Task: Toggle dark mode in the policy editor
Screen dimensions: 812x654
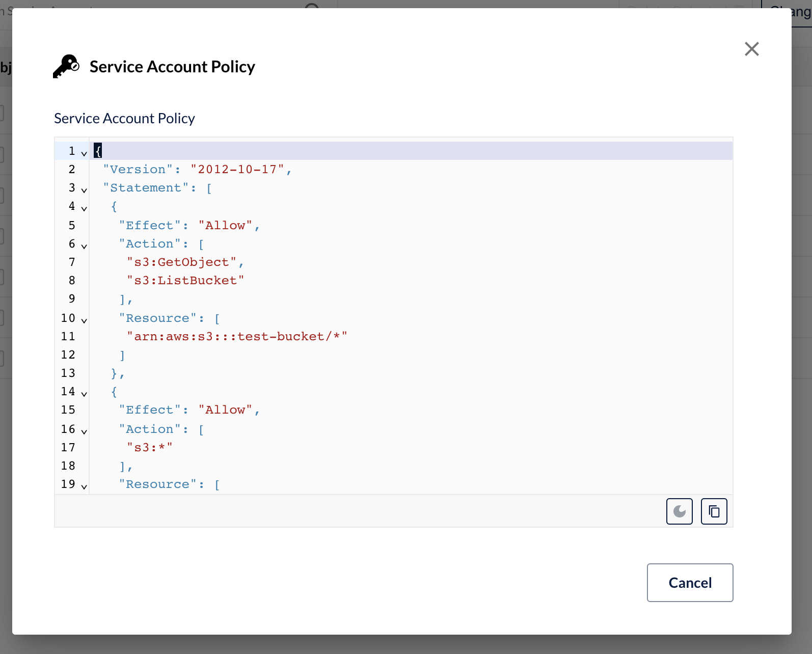Action: 679,511
